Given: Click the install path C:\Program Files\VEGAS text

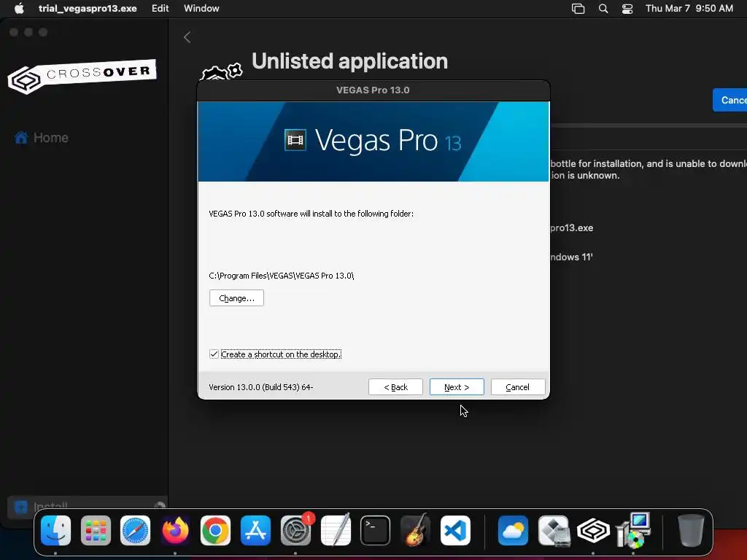Looking at the screenshot, I should click(281, 276).
